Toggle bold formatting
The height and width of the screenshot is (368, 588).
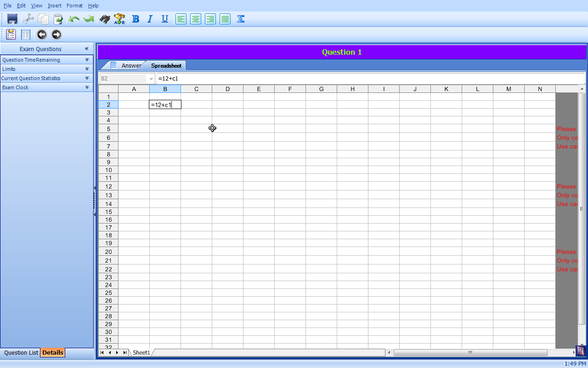click(136, 19)
